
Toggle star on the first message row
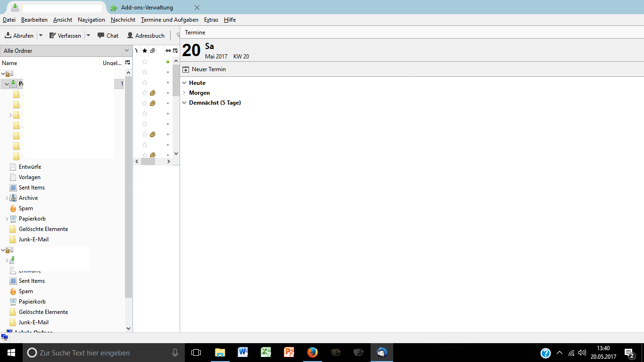(x=145, y=62)
